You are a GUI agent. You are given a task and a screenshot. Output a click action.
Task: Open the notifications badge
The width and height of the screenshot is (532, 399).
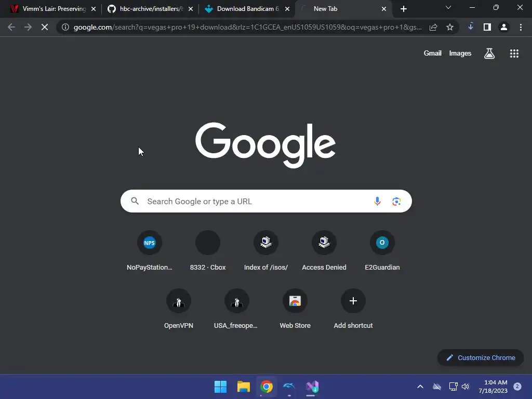pyautogui.click(x=517, y=387)
